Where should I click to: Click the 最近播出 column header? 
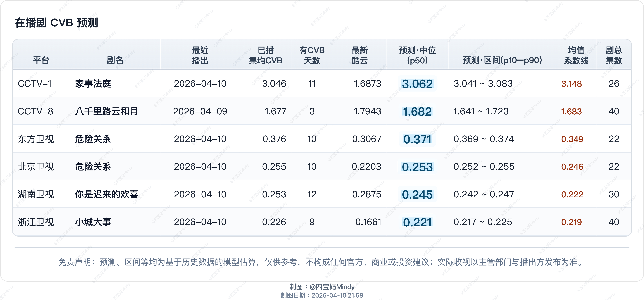tap(200, 55)
